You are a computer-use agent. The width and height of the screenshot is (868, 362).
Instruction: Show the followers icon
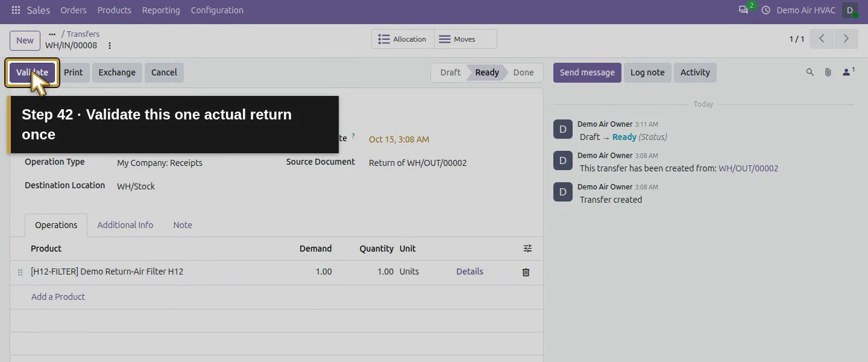click(848, 72)
